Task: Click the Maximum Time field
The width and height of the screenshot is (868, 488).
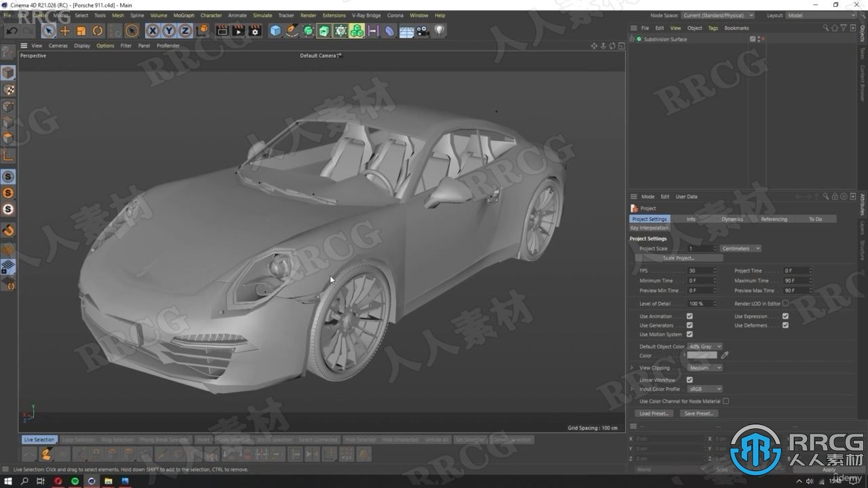Action: (797, 281)
